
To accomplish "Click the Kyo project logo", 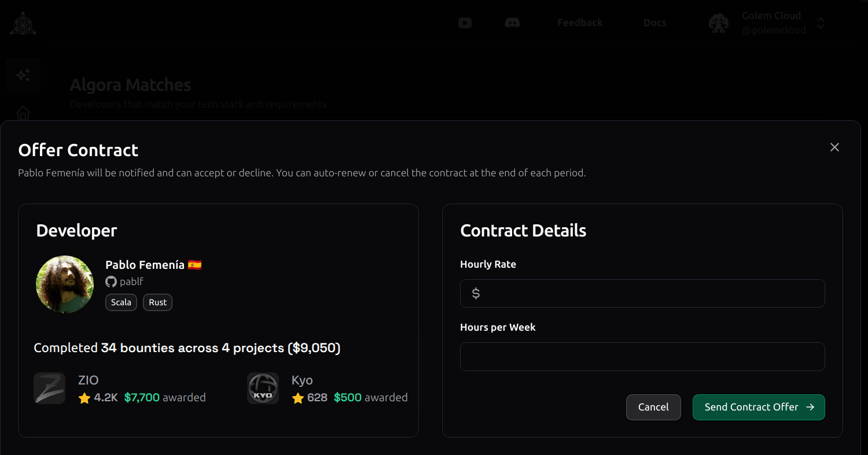I will (263, 388).
